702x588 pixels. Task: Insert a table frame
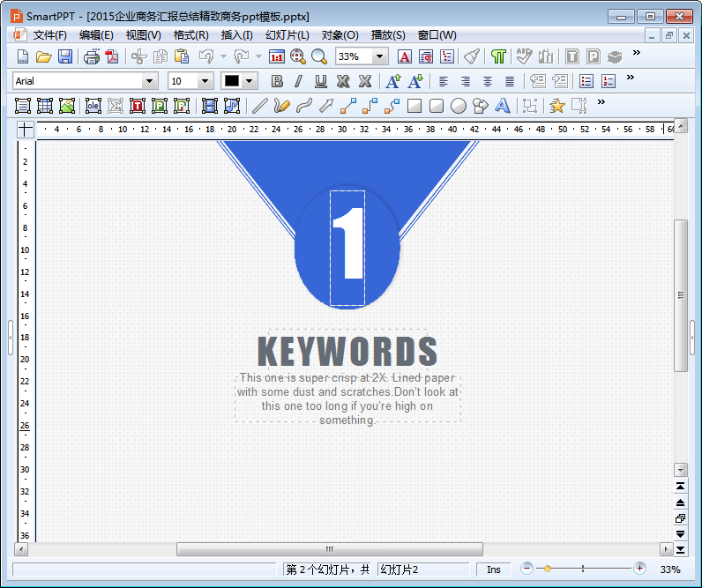click(x=45, y=106)
